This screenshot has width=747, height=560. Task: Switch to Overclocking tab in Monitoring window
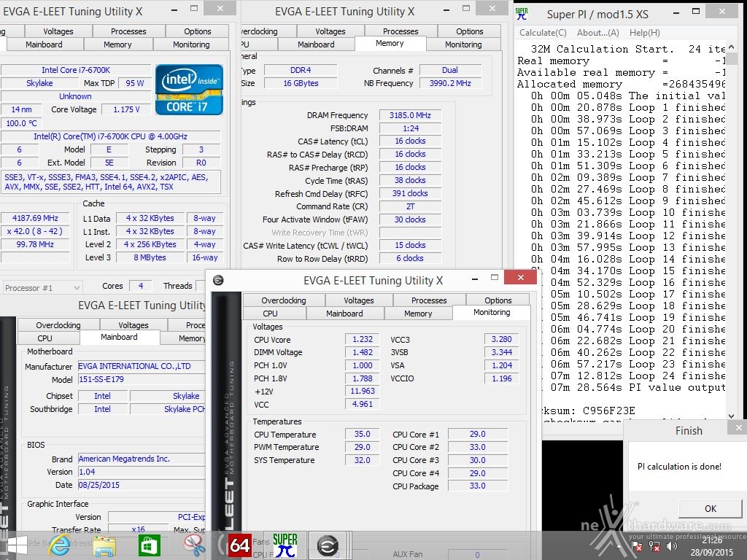(x=284, y=300)
